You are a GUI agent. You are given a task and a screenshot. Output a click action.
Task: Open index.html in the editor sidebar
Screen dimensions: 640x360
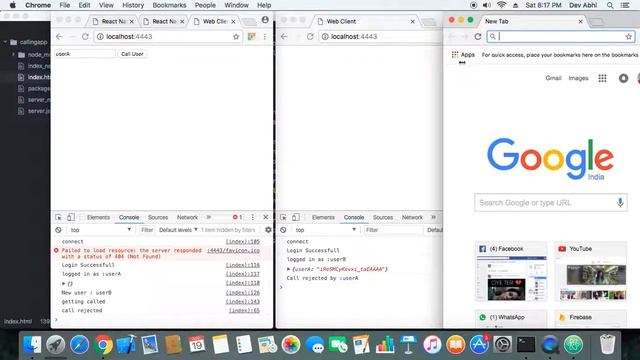tap(39, 77)
